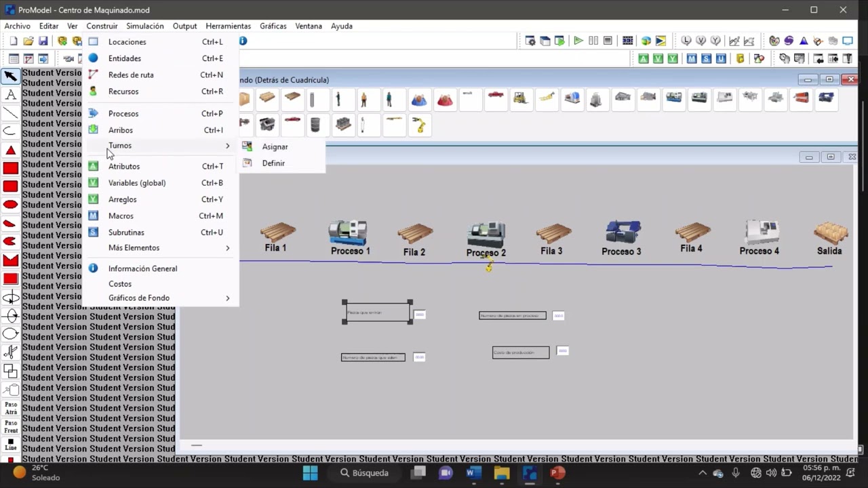Pause the simulation from toolbar
Screen dimensions: 868x488
coord(593,41)
